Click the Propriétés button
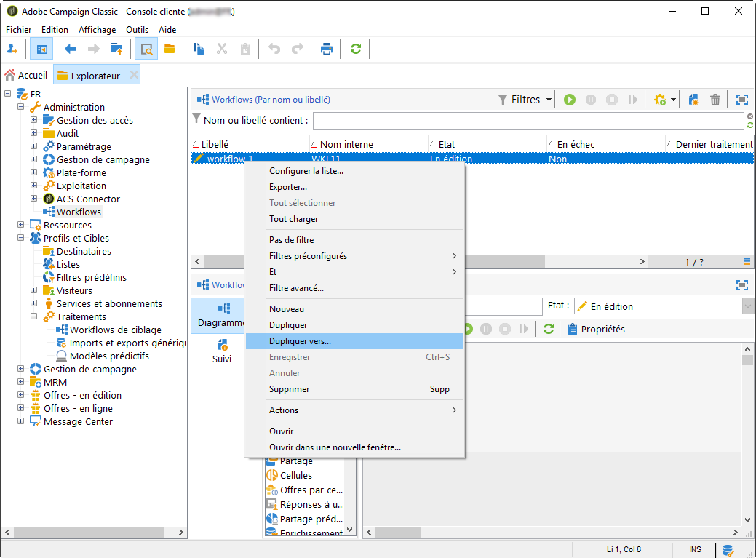This screenshot has height=558, width=756. point(597,330)
